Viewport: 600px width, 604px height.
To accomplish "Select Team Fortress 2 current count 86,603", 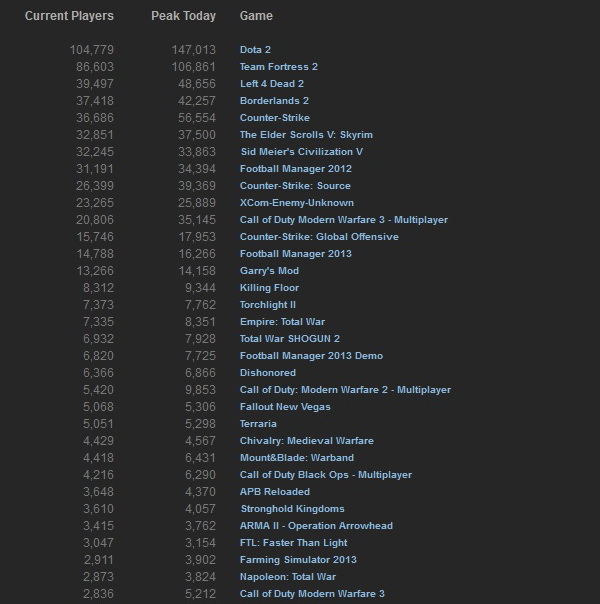I will 95,67.
